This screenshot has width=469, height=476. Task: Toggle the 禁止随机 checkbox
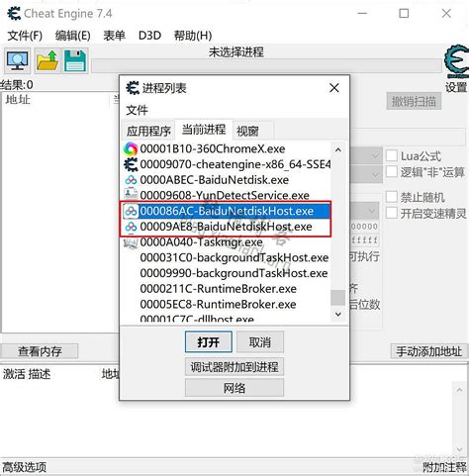coord(392,197)
